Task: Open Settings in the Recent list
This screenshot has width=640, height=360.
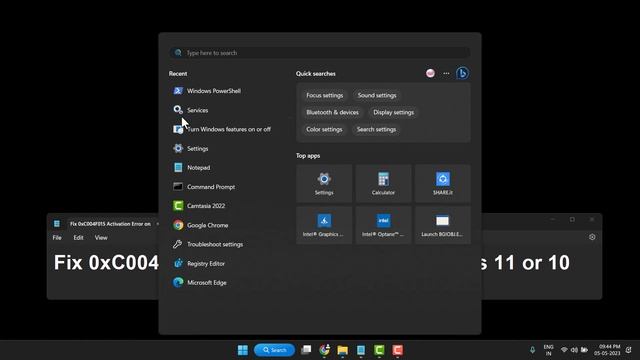Action: pos(191,149)
